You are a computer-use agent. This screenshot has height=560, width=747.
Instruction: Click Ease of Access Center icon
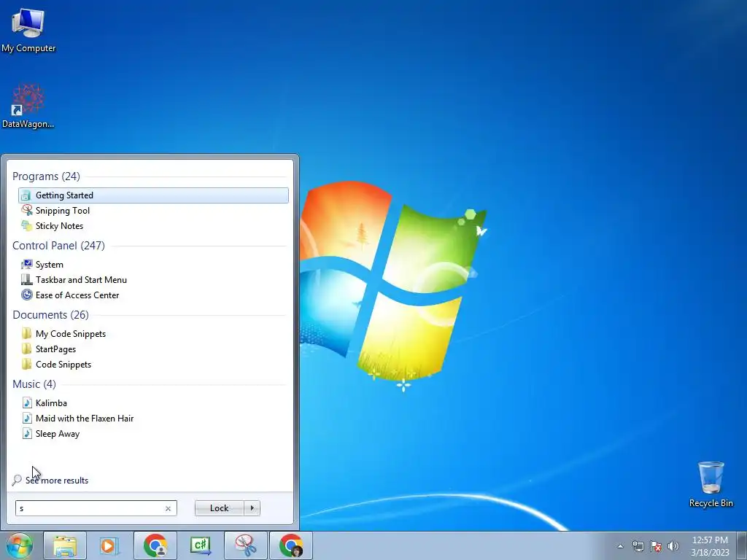pyautogui.click(x=27, y=295)
